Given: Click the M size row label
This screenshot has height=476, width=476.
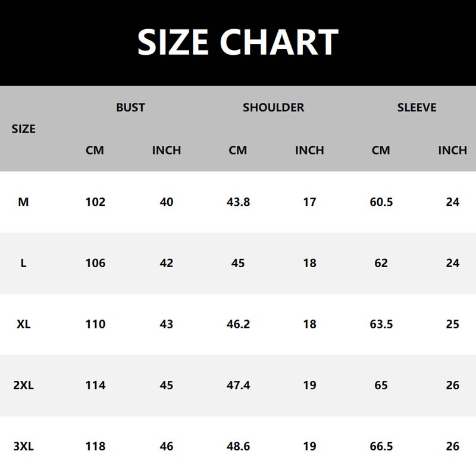Looking at the screenshot, I should (x=23, y=202).
